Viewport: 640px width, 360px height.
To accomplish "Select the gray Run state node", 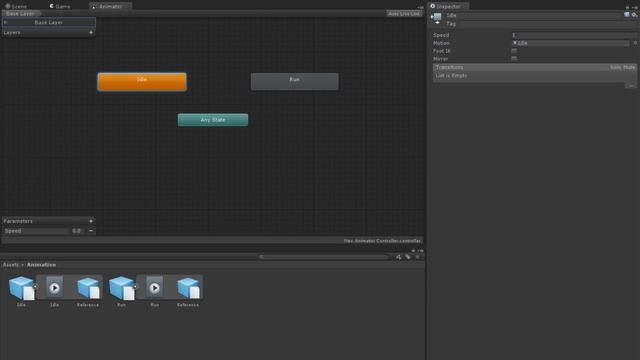I will 294,82.
